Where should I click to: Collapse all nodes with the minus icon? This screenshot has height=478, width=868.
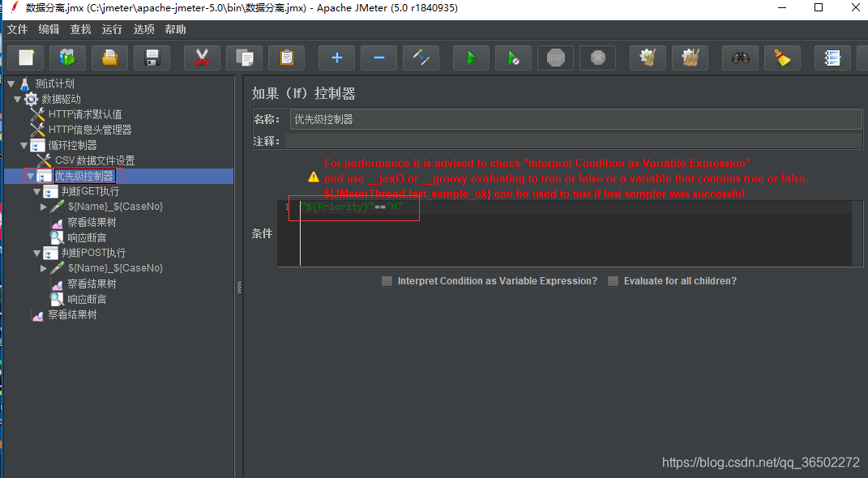click(378, 58)
